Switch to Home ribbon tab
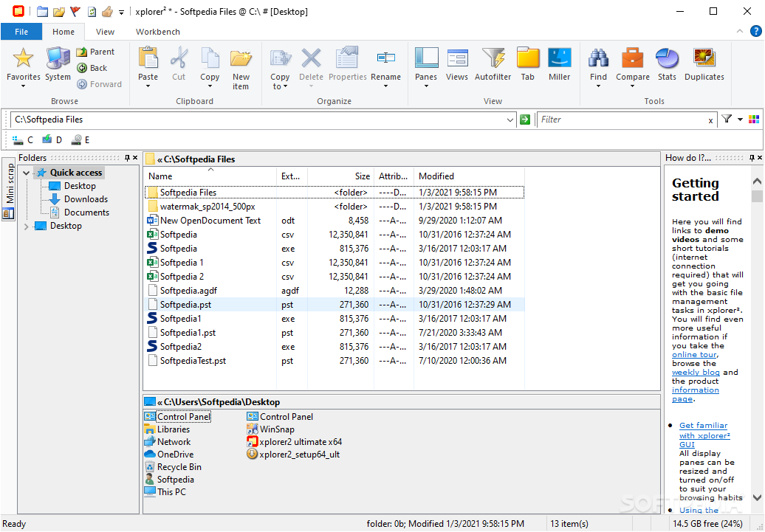The image size is (765, 532). 64,32
